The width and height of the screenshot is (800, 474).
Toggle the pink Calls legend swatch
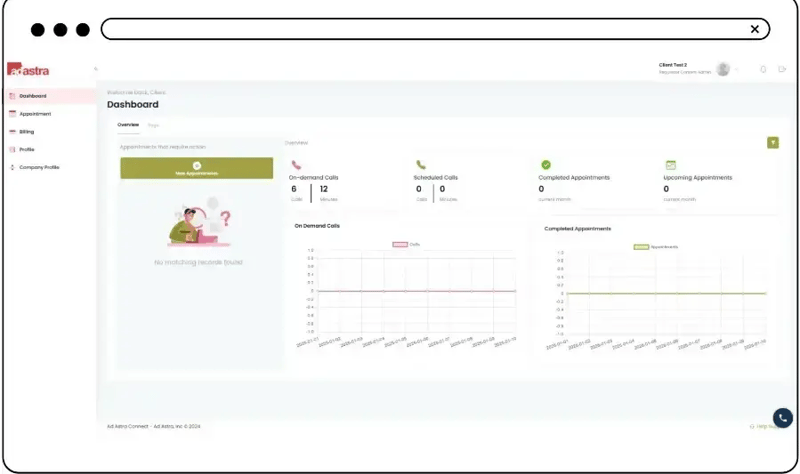(x=399, y=245)
